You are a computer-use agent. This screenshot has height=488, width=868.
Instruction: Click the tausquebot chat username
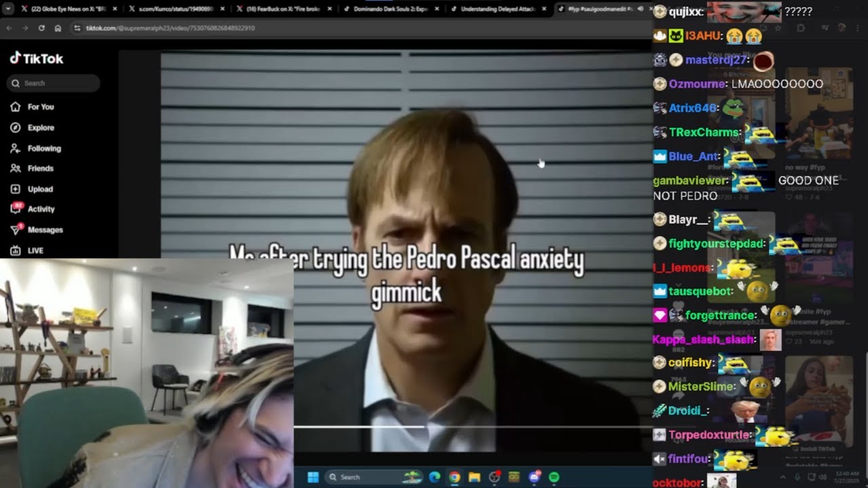coord(701,291)
